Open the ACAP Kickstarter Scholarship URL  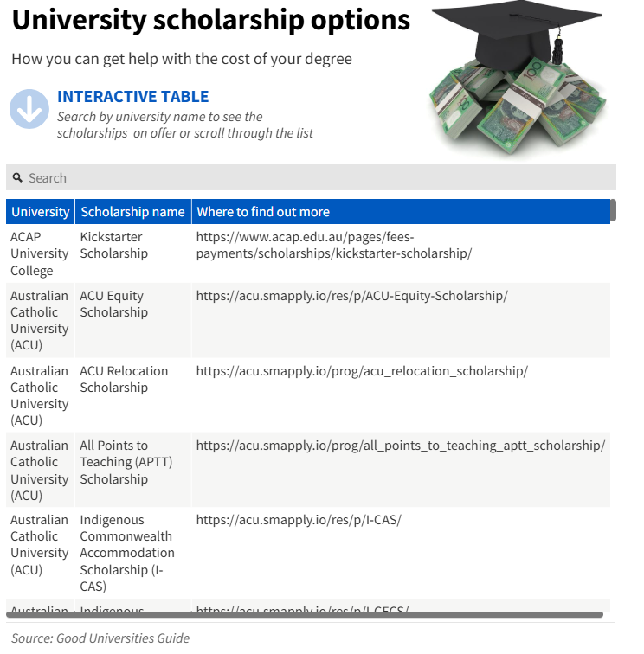point(334,245)
